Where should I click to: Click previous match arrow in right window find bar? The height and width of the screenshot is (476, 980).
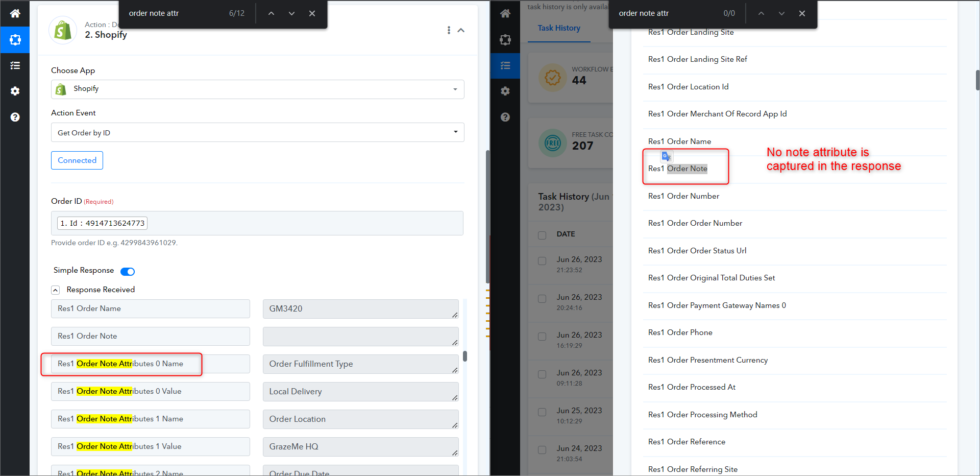click(x=761, y=13)
